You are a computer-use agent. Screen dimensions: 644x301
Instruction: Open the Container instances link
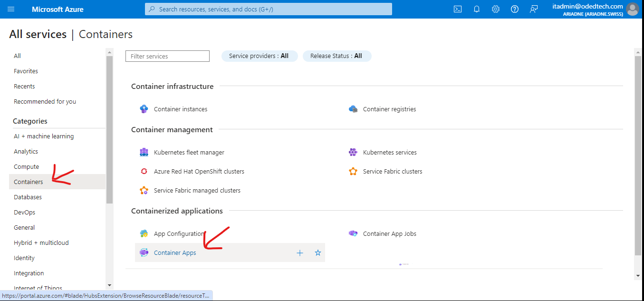tap(181, 109)
